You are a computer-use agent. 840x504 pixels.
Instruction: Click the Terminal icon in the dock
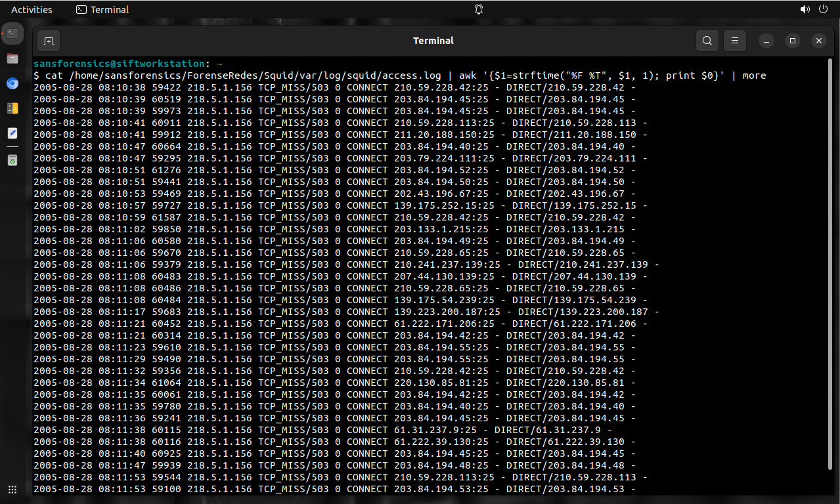pos(12,33)
